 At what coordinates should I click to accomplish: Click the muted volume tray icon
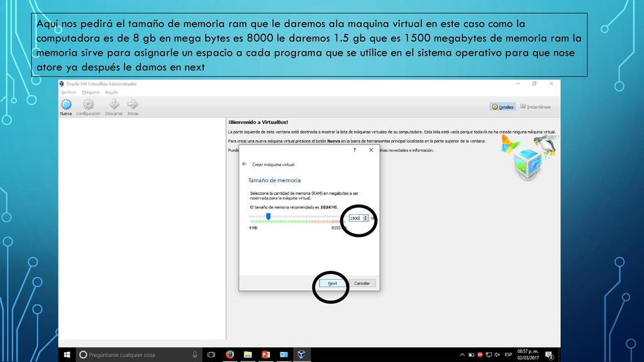coord(497,354)
